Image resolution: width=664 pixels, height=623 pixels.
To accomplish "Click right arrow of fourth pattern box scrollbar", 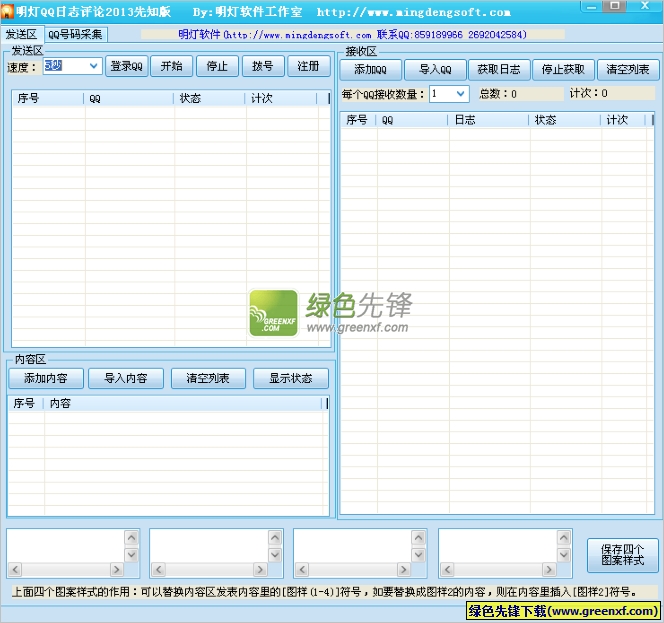I will click(549, 570).
